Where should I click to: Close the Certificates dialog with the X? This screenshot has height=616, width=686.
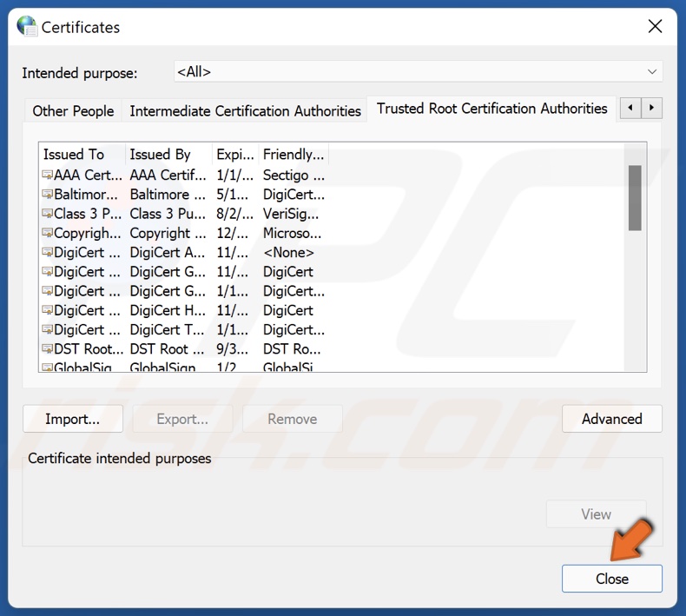pos(655,26)
